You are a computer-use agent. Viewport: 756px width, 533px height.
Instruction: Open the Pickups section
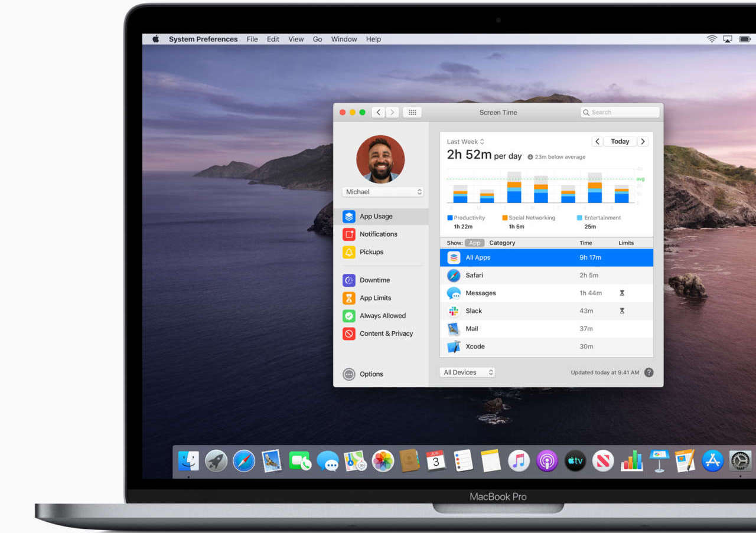(371, 252)
